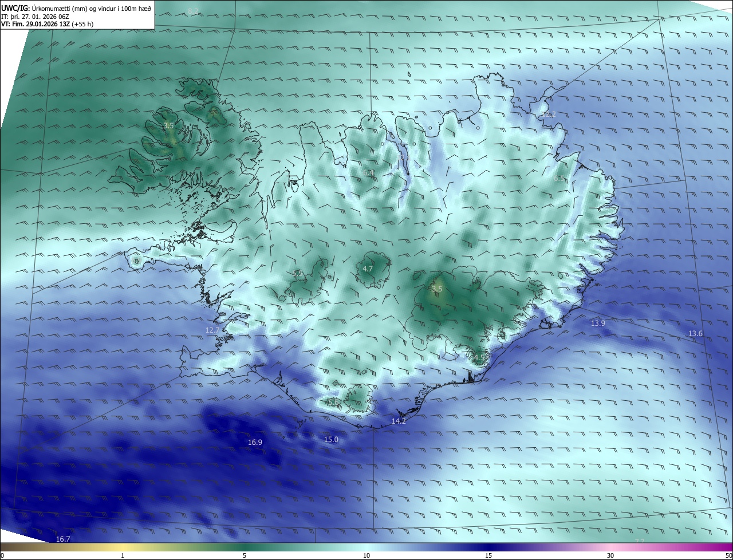Select the 5.6 label near the southern glacier
Viewport: 733px width, 560px height.
click(x=333, y=402)
